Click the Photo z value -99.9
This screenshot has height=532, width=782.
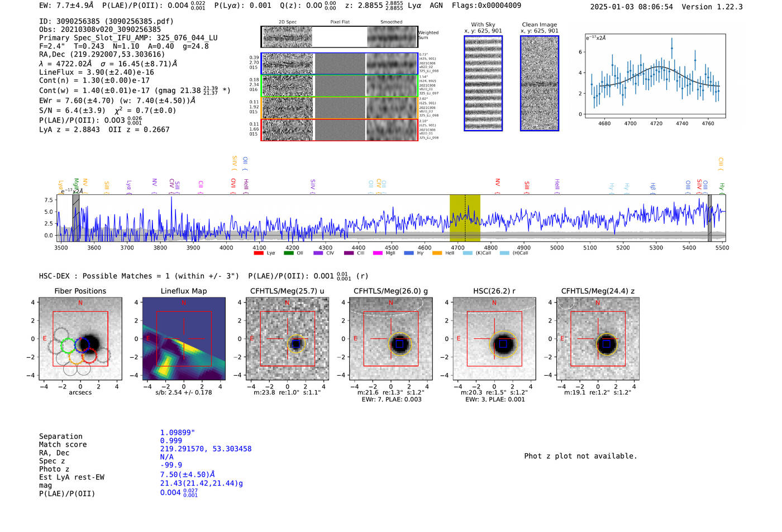tap(171, 465)
